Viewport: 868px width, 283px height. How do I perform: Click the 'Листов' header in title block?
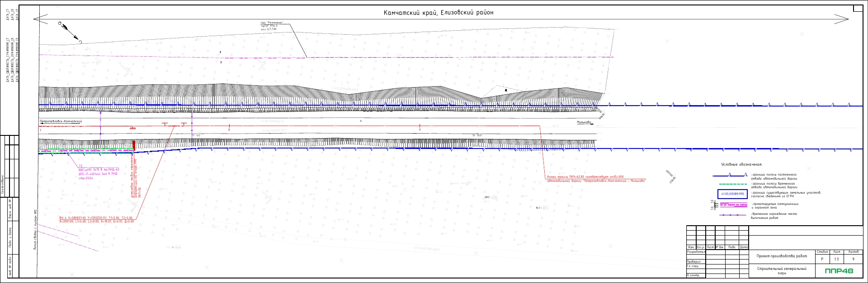853,252
